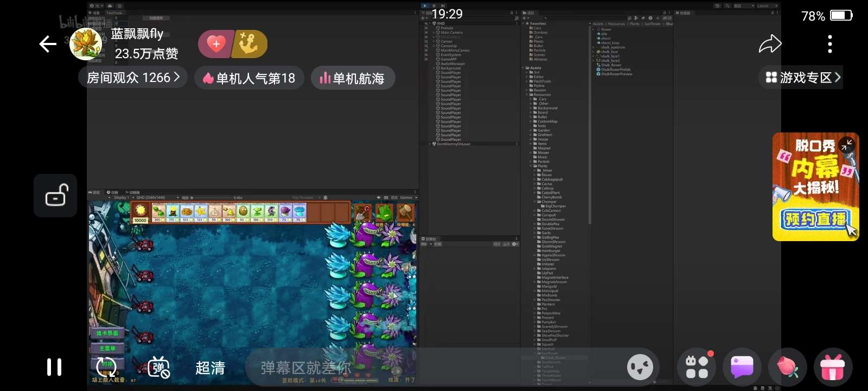The image size is (868, 391).
Task: Tap the 单机航海 tag
Action: pos(353,78)
